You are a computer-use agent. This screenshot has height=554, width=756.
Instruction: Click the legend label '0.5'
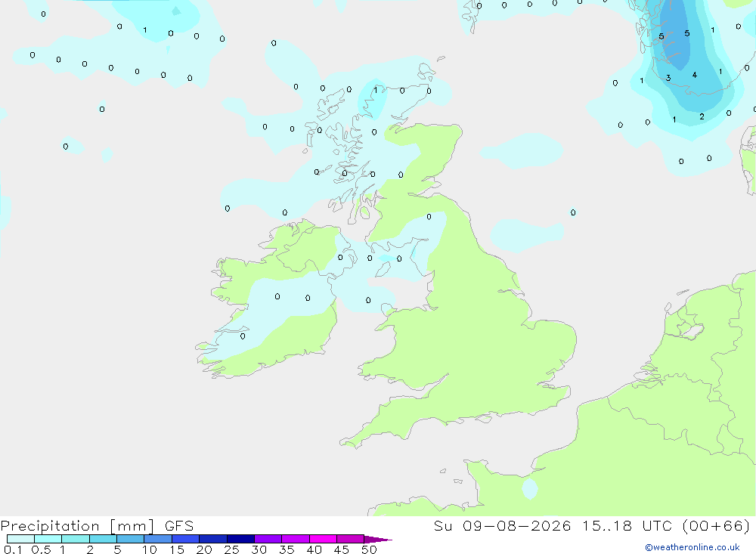click(x=41, y=549)
